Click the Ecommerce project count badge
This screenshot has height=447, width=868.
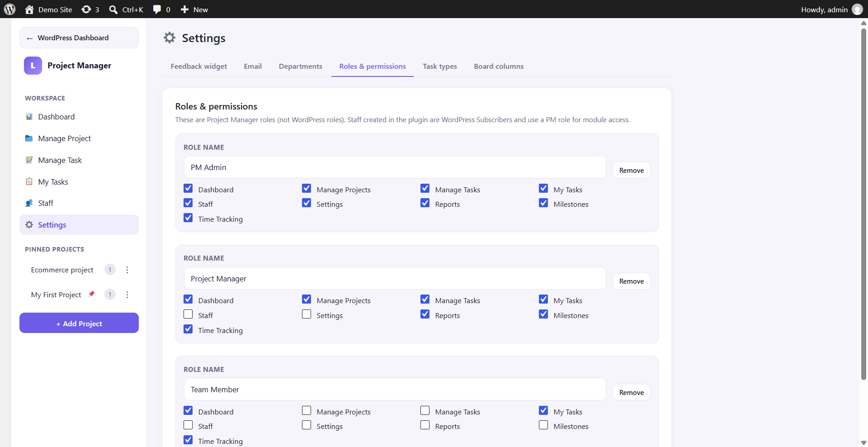(x=110, y=270)
